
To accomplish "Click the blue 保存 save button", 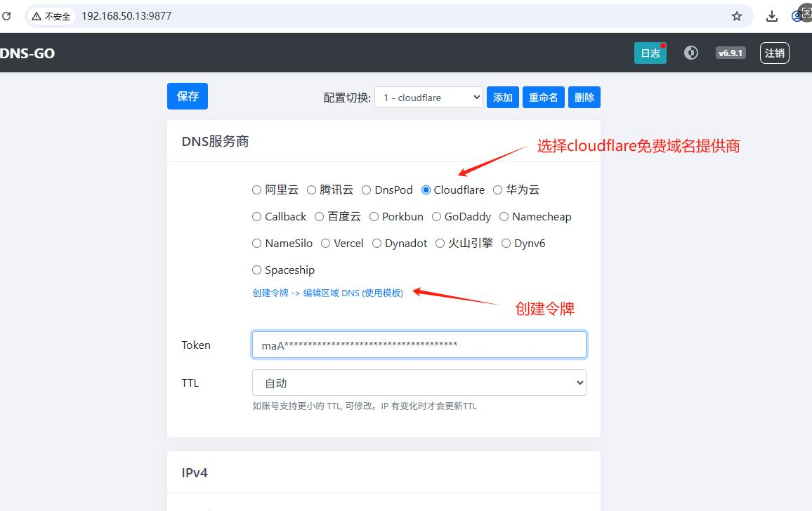I will click(188, 96).
